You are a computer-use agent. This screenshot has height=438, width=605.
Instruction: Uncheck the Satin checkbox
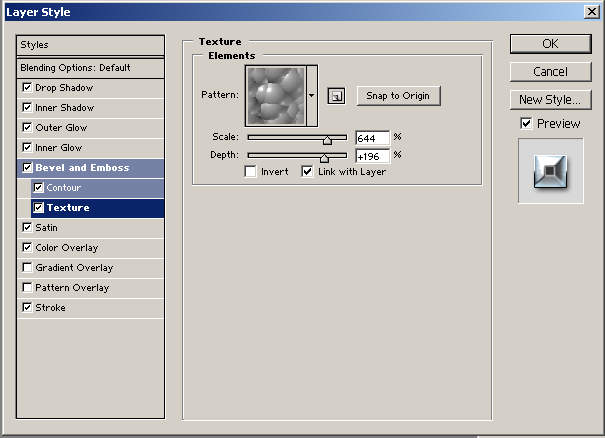pos(27,227)
